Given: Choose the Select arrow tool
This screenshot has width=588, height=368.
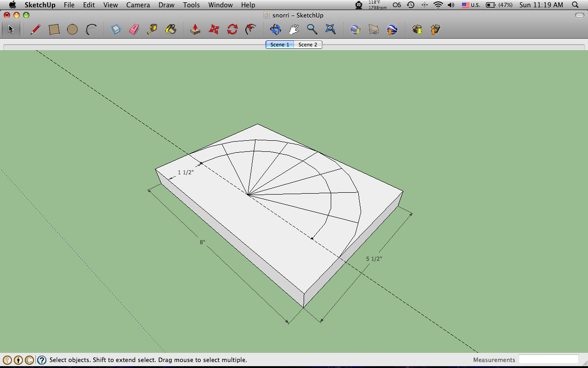Looking at the screenshot, I should [x=11, y=29].
